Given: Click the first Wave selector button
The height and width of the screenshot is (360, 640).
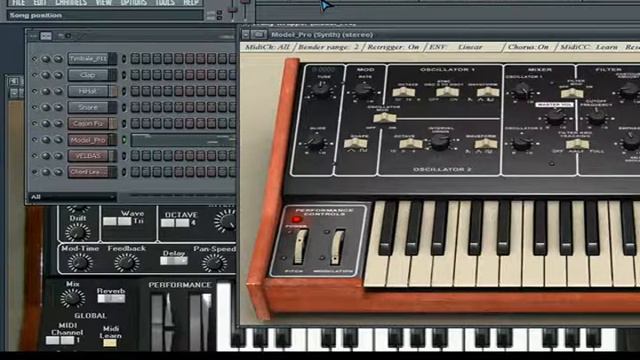Looking at the screenshot, I should (x=109, y=221).
